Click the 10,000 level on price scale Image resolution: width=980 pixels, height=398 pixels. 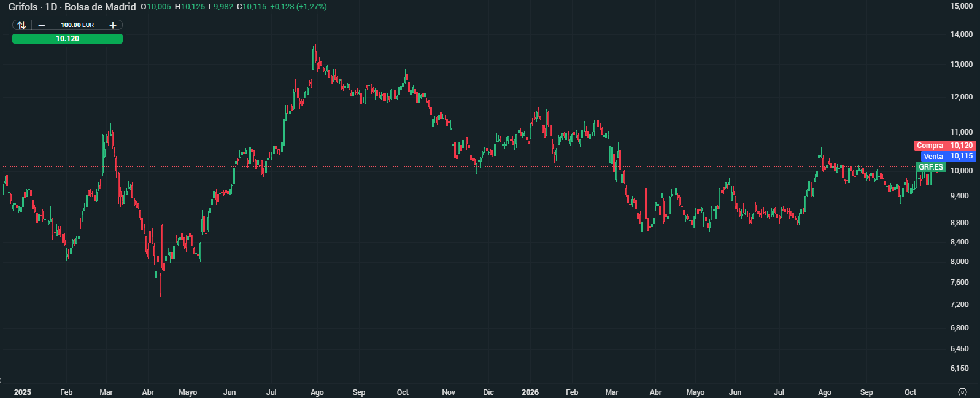(x=961, y=171)
